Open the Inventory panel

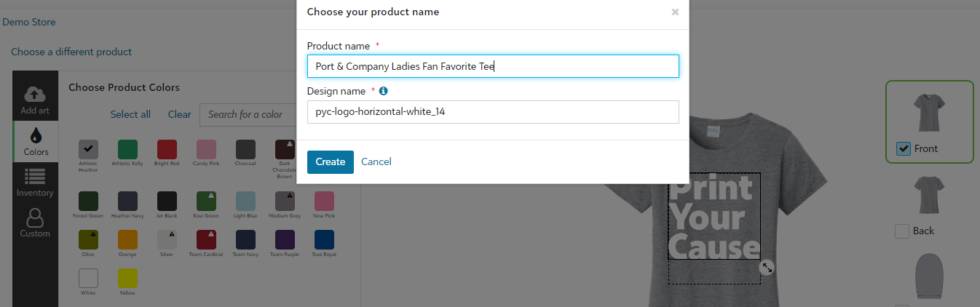click(35, 182)
